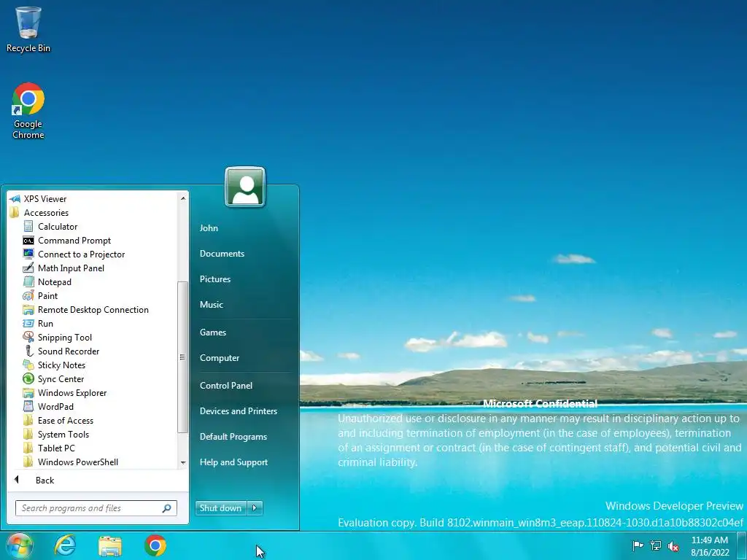Image resolution: width=747 pixels, height=560 pixels.
Task: Select the Google Chrome desktop shortcut
Action: 28,111
